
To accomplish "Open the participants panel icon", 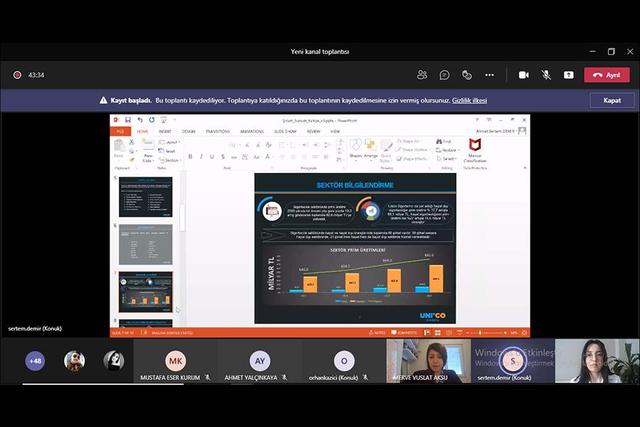I will 422,74.
